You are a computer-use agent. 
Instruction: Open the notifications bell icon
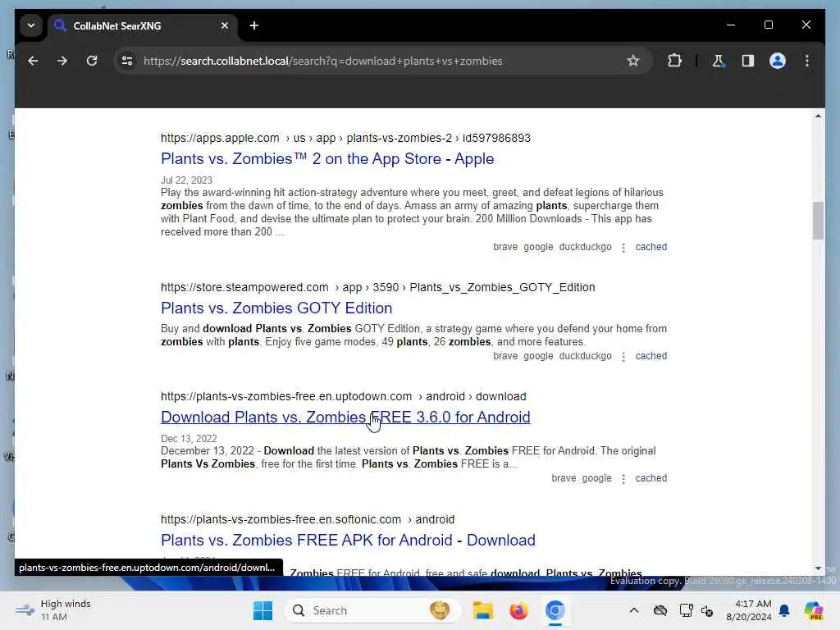point(784,610)
